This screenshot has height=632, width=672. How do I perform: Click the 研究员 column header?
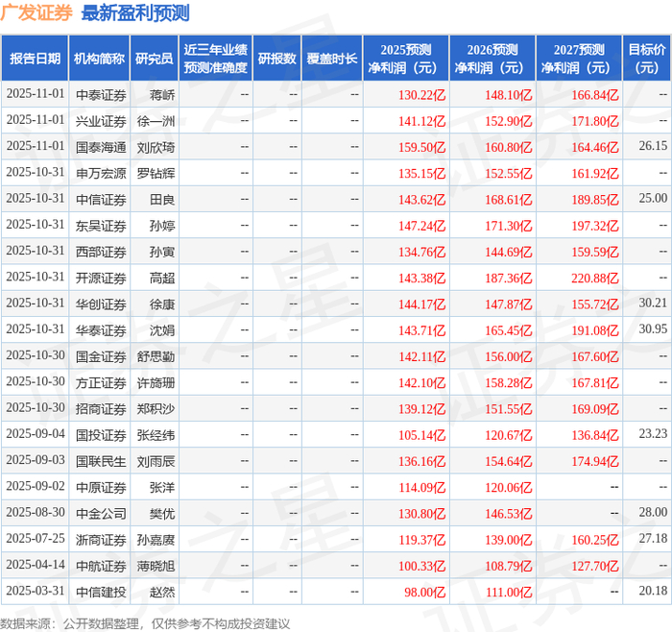point(155,59)
